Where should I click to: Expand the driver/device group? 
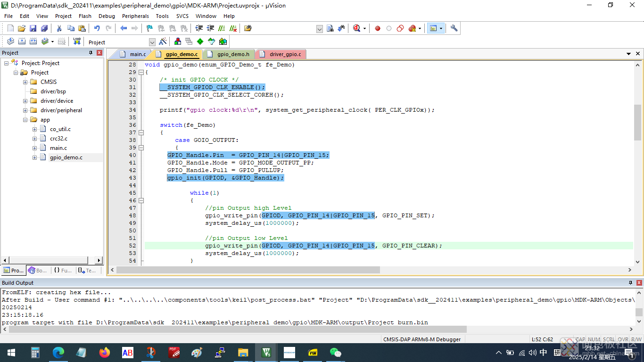point(25,101)
